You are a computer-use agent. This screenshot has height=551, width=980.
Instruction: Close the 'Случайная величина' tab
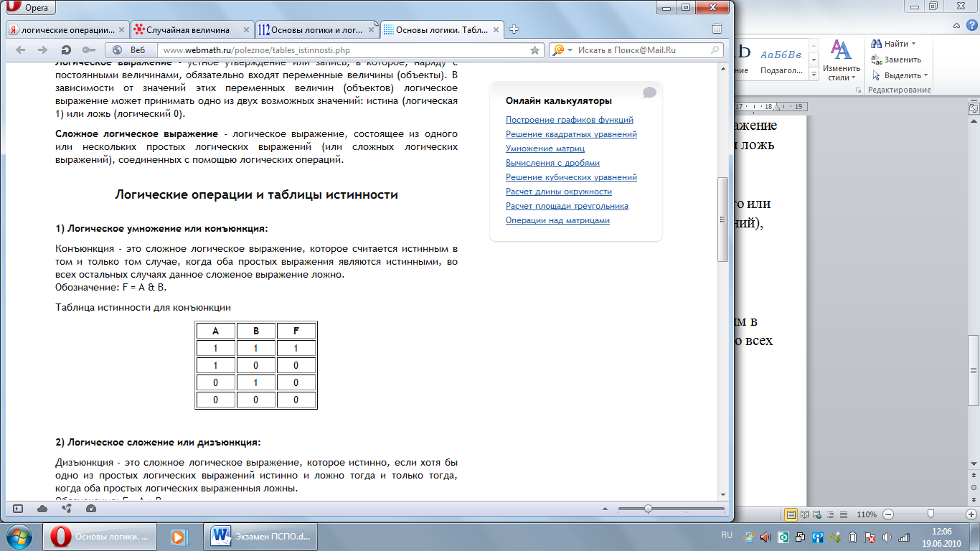[x=247, y=30]
